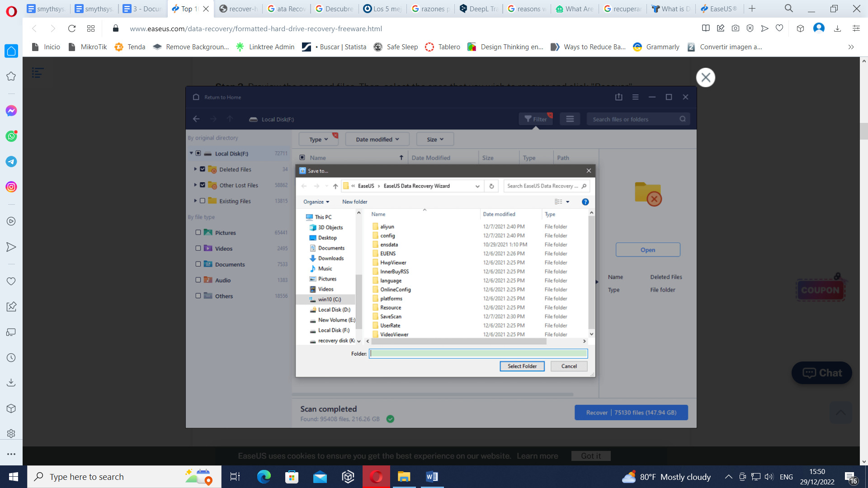Open Windows Start menu
The height and width of the screenshot is (488, 868).
(x=14, y=477)
